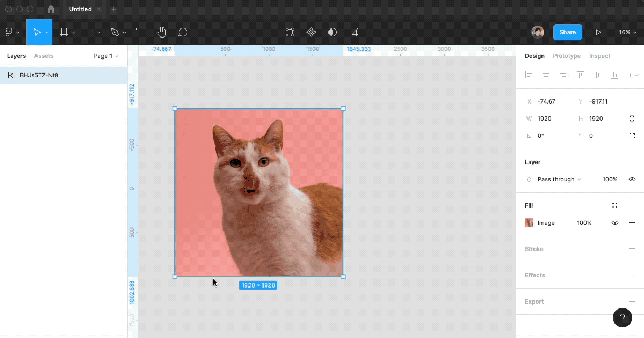Switch to the Prototype tab
Screen dimensions: 644x338
[567, 56]
